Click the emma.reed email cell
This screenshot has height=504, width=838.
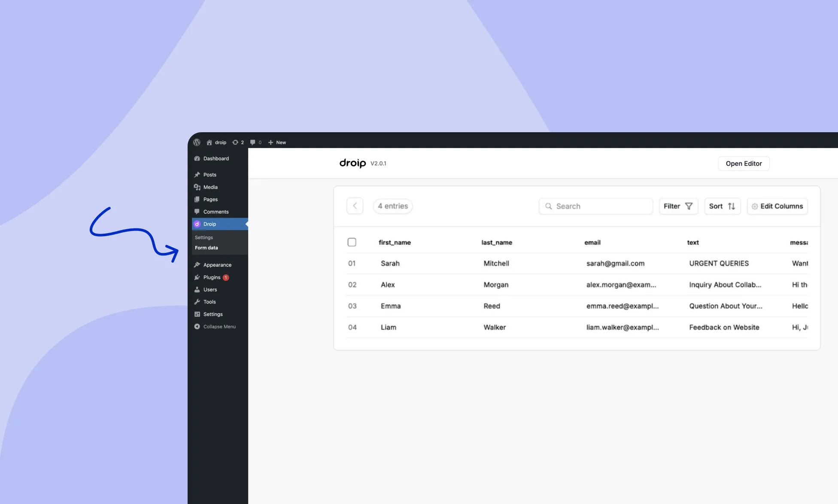[x=622, y=306]
